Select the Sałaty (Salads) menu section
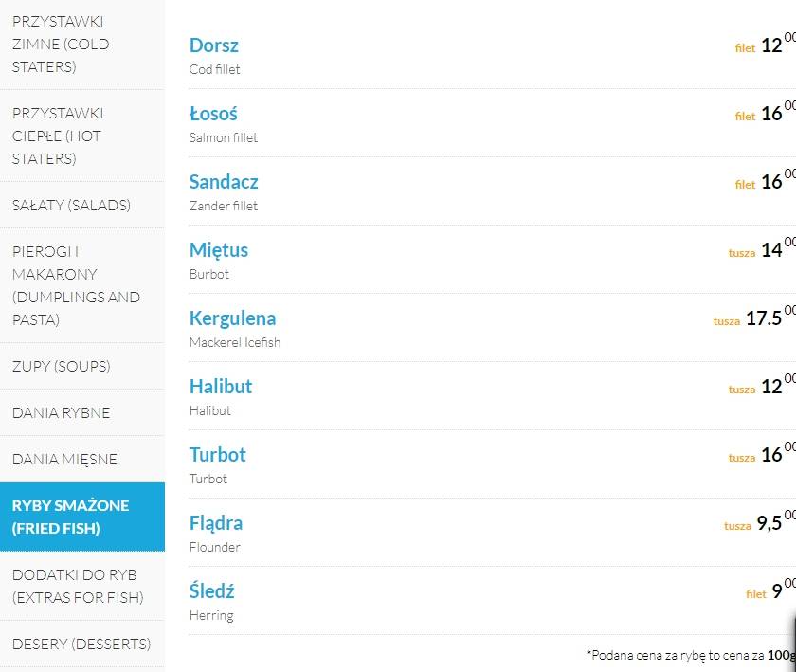This screenshot has width=796, height=672. click(82, 206)
